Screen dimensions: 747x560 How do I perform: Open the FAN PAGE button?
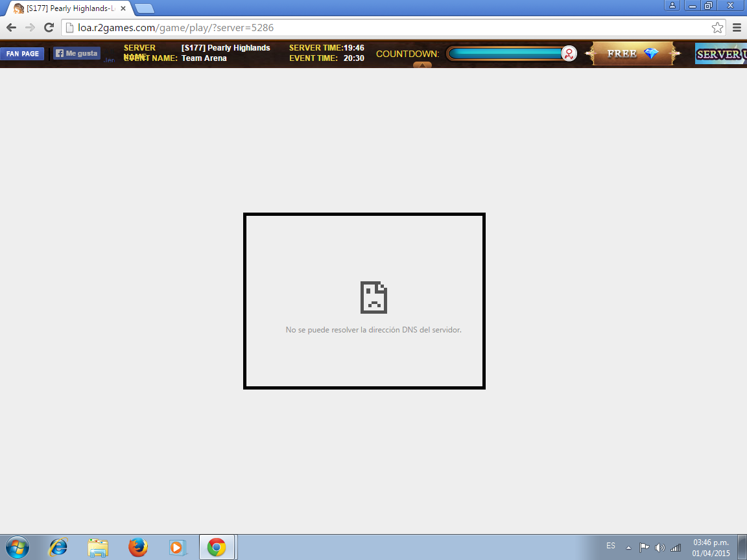tap(22, 54)
